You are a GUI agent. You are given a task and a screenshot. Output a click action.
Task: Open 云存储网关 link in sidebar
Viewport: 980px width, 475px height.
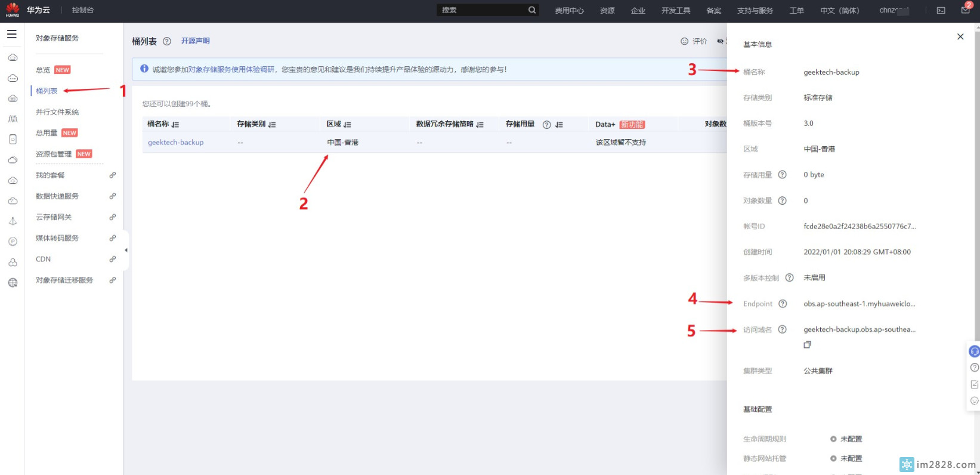54,217
